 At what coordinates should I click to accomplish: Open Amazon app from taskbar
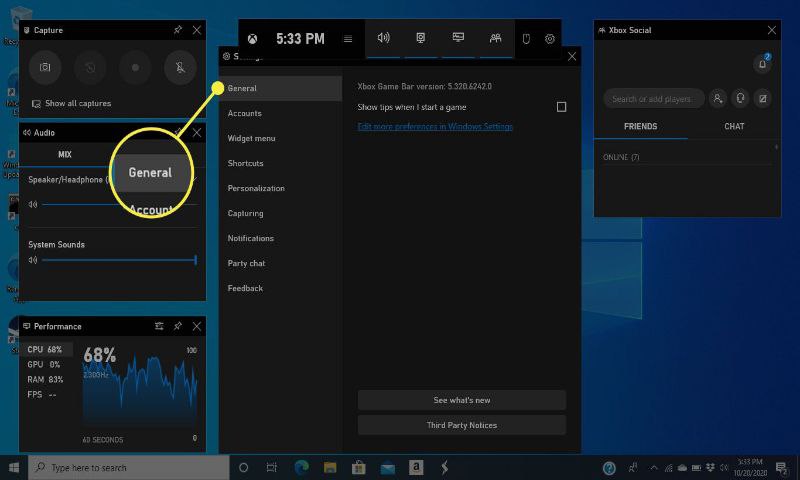416,467
